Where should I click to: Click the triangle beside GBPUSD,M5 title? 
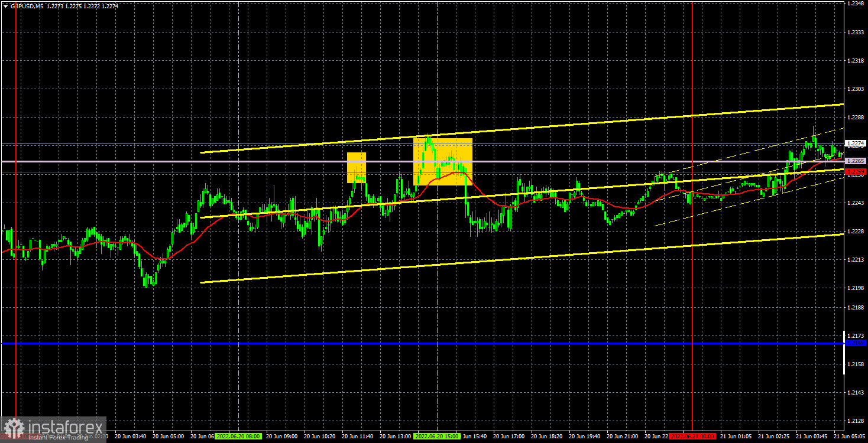point(5,5)
